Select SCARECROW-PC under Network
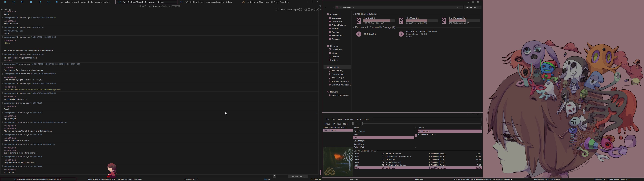The image size is (644, 181). tap(340, 96)
